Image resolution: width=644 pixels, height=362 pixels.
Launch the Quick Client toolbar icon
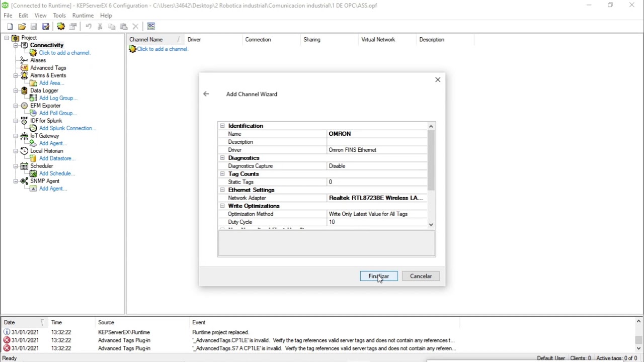coord(151,26)
